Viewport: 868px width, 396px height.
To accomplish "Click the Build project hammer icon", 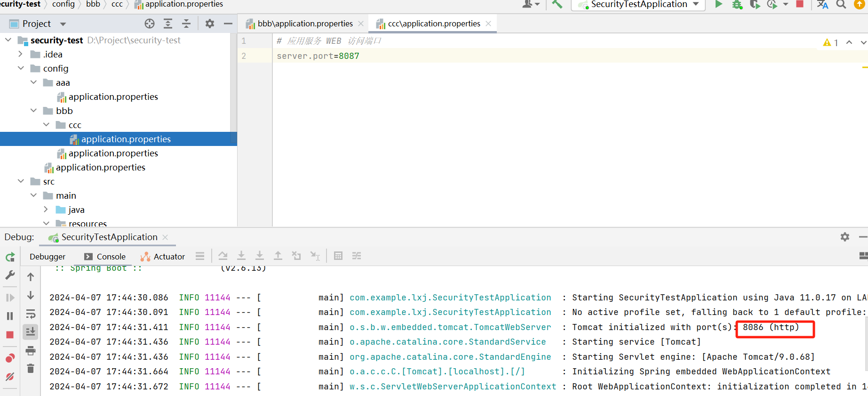I will (557, 4).
